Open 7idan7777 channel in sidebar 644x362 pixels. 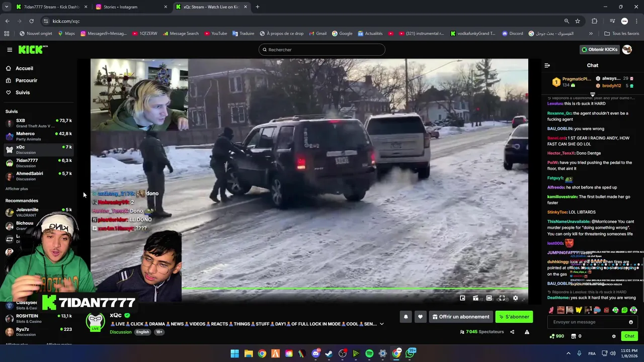pyautogui.click(x=39, y=163)
